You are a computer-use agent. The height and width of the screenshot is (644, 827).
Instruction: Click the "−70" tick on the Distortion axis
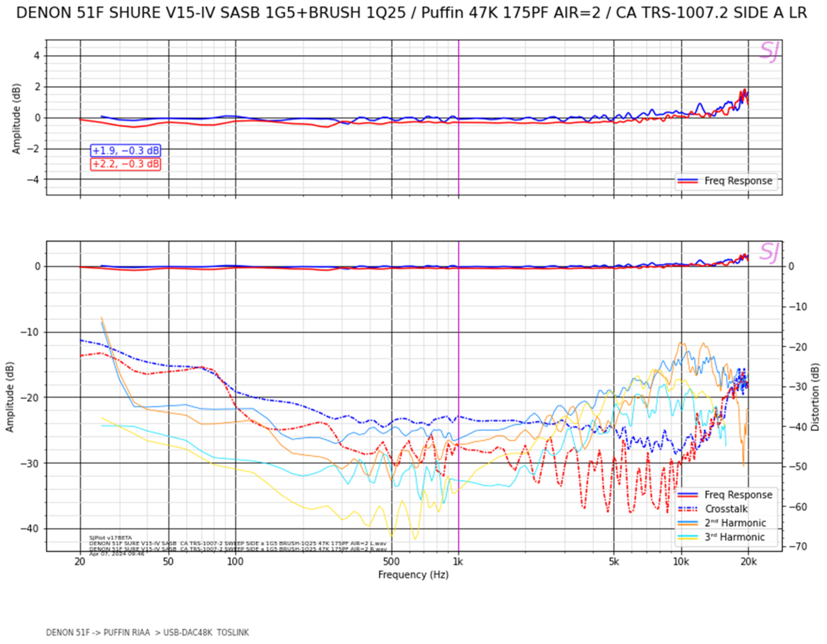[798, 547]
